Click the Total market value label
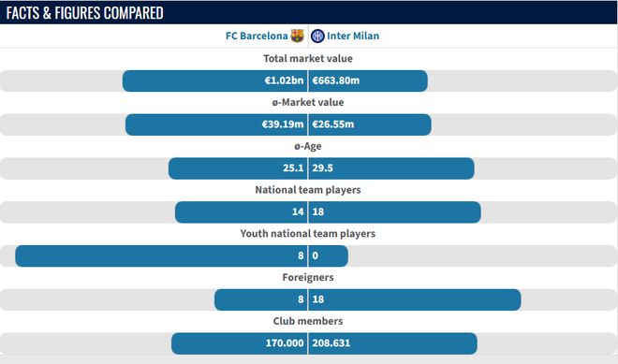This screenshot has width=618, height=364. click(x=308, y=58)
